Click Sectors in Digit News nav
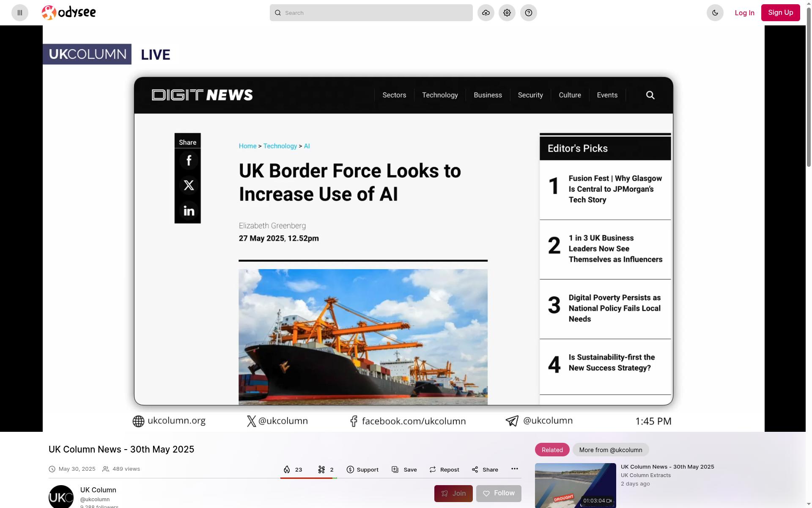This screenshot has width=812, height=508. [394, 95]
